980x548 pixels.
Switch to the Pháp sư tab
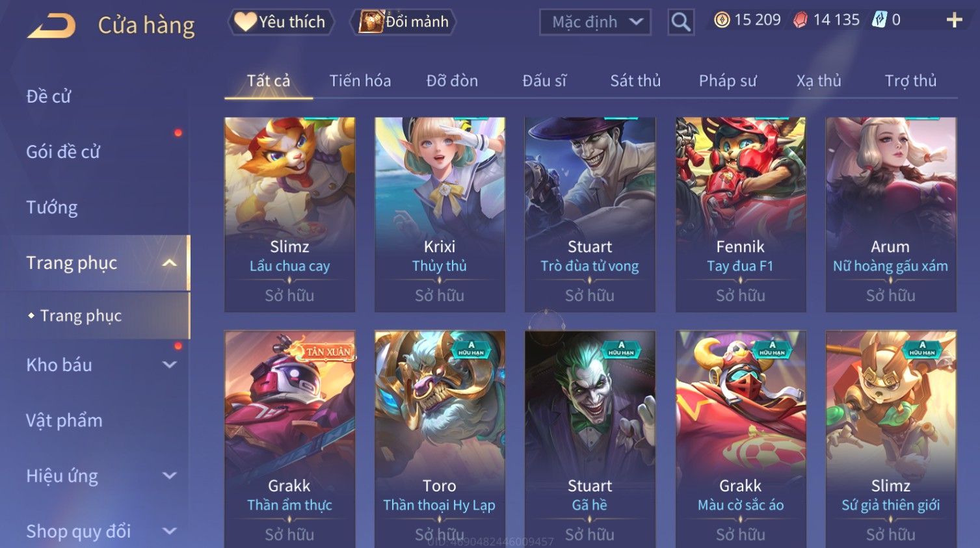click(728, 81)
